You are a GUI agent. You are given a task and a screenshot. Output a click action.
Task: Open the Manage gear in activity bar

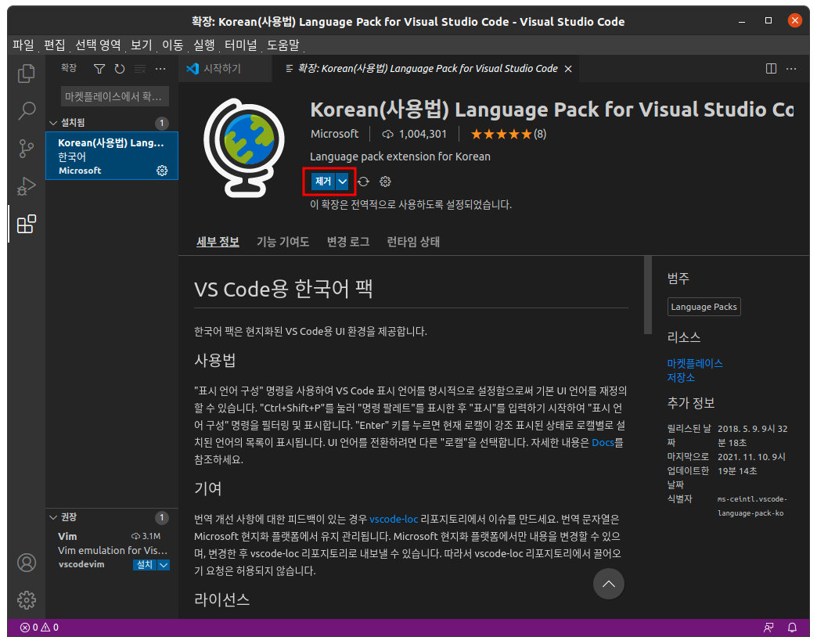(26, 600)
